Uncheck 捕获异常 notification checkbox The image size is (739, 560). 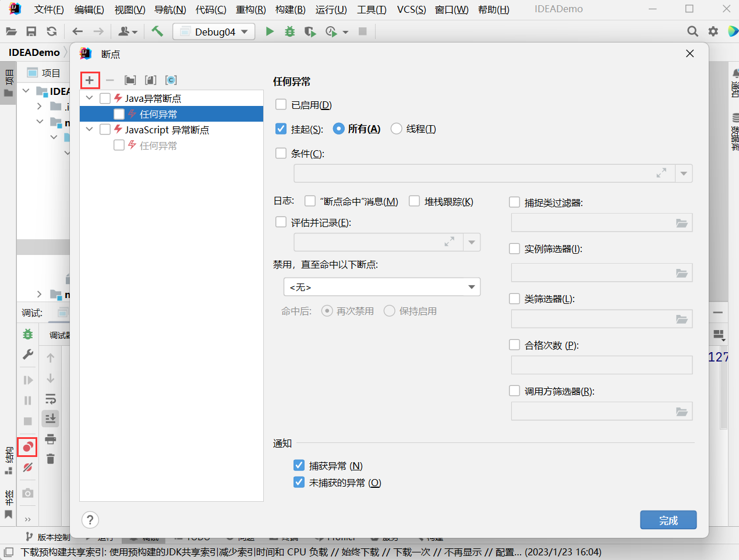click(299, 465)
